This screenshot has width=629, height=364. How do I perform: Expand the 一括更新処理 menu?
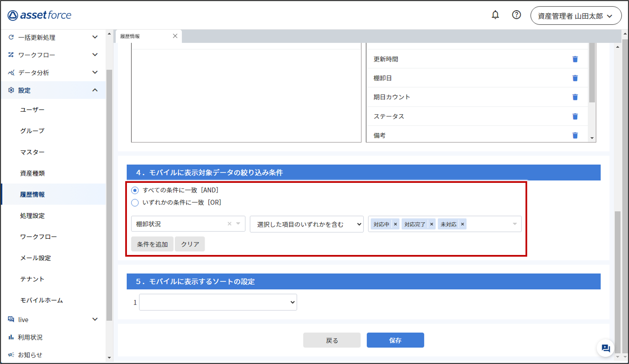pos(95,37)
